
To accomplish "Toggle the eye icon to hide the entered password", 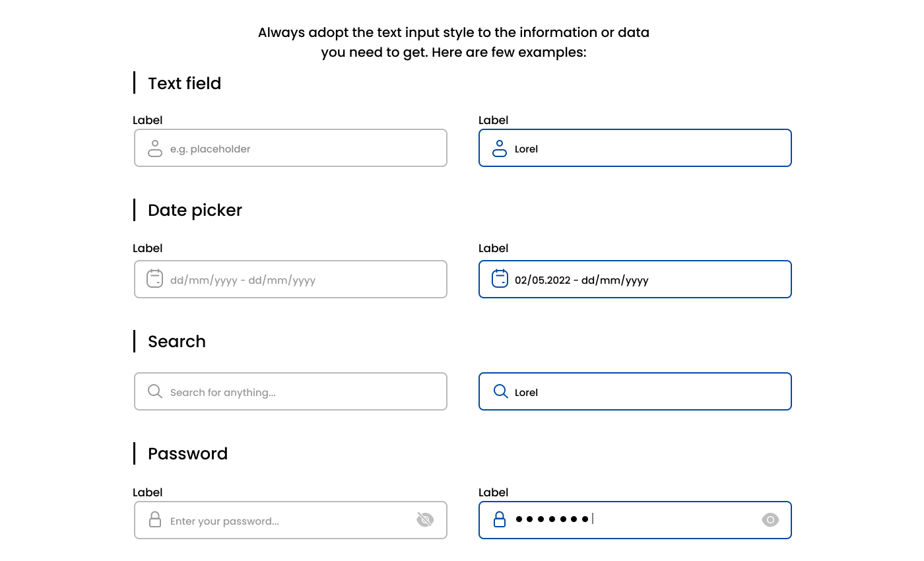I will click(x=770, y=520).
